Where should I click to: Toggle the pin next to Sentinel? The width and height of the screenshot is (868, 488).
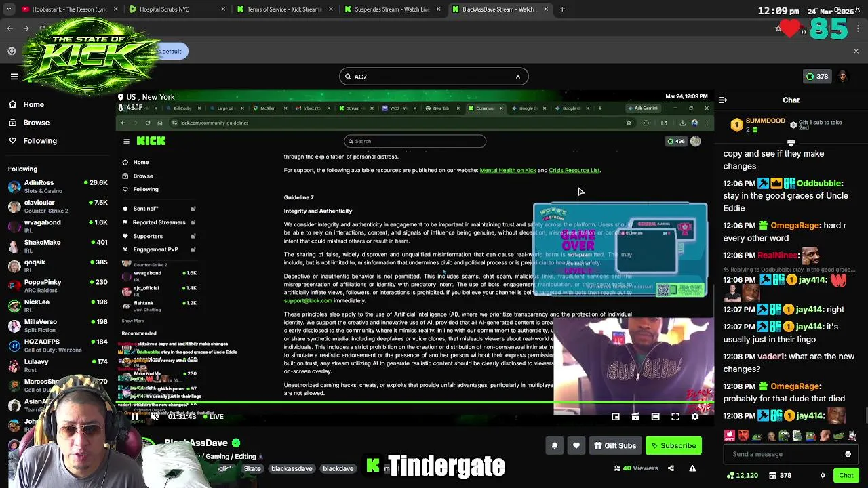[193, 209]
